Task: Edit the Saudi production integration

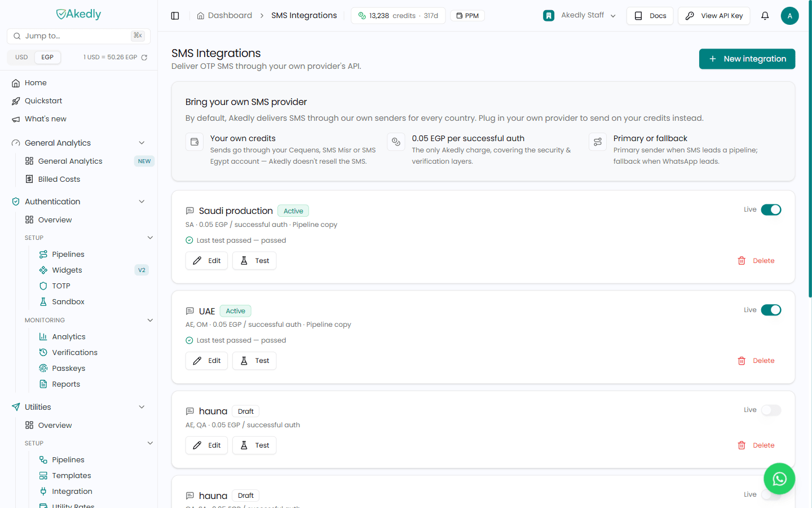Action: (x=206, y=261)
